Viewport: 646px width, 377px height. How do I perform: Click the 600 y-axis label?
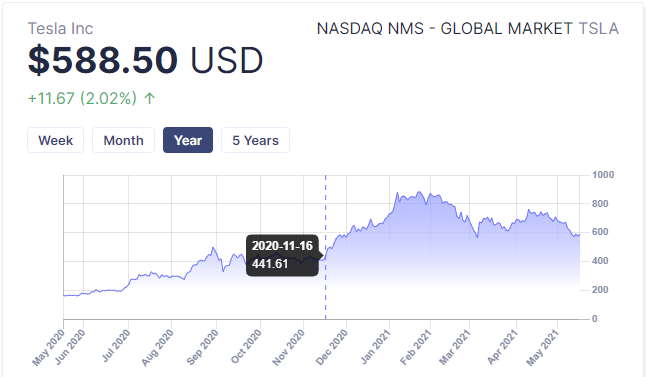pos(600,232)
